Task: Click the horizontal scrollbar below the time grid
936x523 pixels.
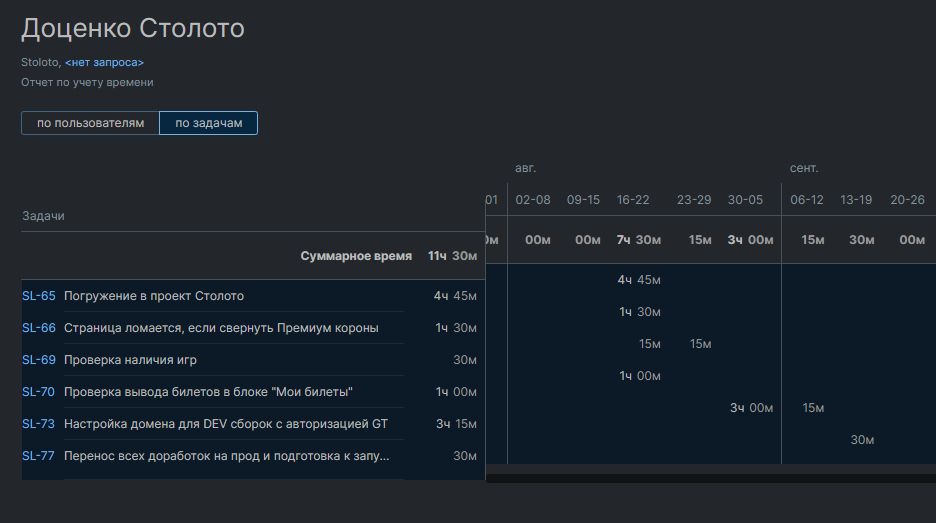Action: (710, 478)
